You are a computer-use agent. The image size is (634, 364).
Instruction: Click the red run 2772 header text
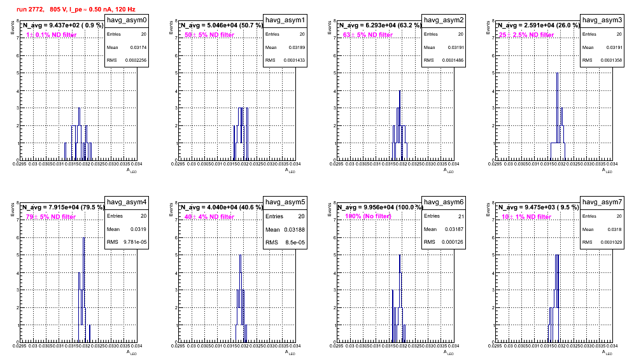click(76, 10)
